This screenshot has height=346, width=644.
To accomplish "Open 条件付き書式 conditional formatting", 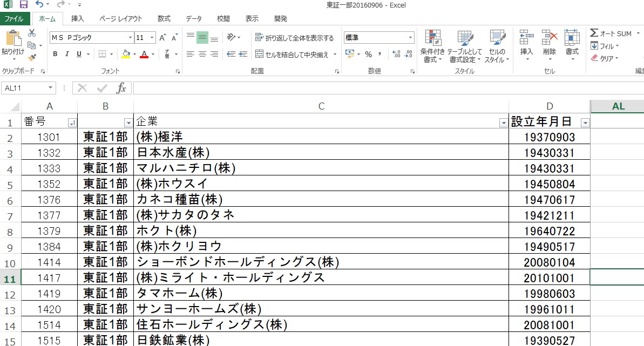I will (x=432, y=46).
